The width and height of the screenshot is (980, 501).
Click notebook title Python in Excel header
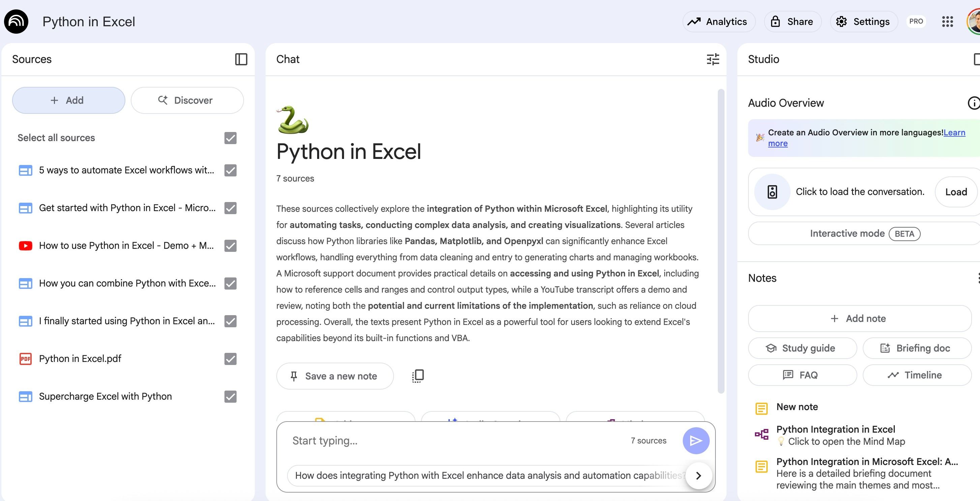(89, 22)
